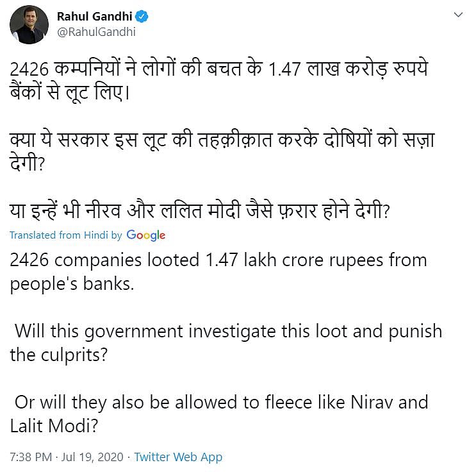
Task: Click the words "the culprits?" in the translation
Action: pyautogui.click(x=59, y=354)
